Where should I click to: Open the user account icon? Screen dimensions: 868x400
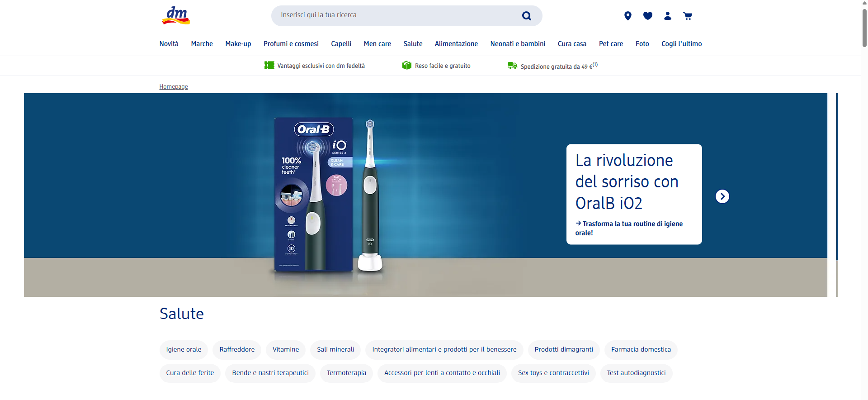pos(667,16)
